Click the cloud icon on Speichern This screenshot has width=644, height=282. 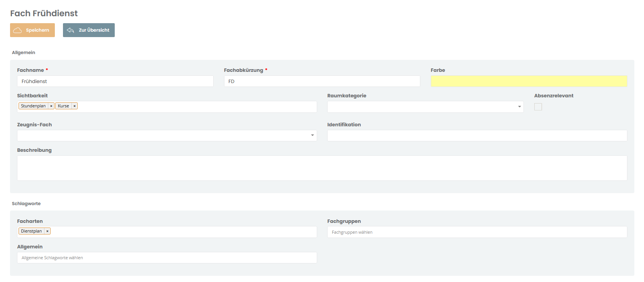(x=18, y=30)
